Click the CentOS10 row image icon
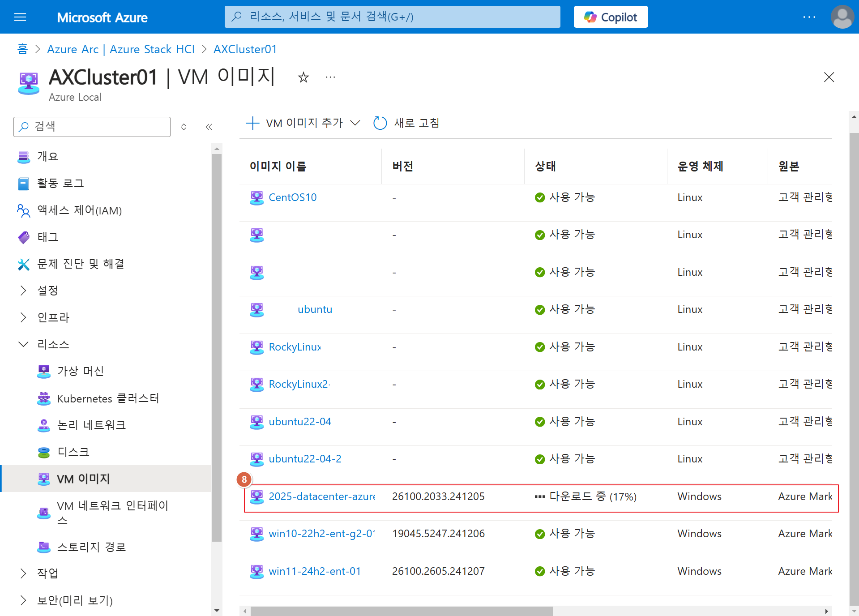Screen dimensions: 859x616 click(x=257, y=197)
